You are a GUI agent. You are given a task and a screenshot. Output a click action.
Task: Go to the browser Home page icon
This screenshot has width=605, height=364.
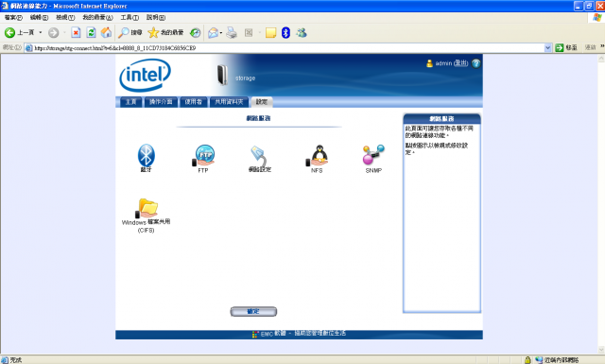point(106,33)
